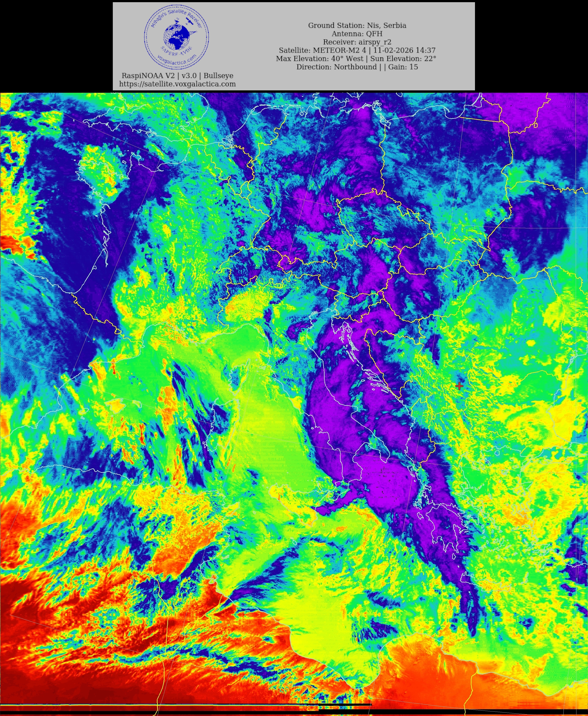Select the 'Satellite: METEOR-M2 4' text

322,50
